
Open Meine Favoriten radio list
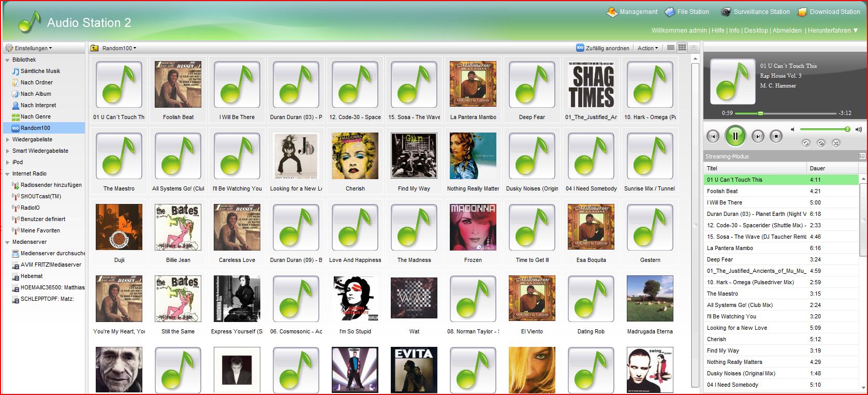[x=40, y=230]
